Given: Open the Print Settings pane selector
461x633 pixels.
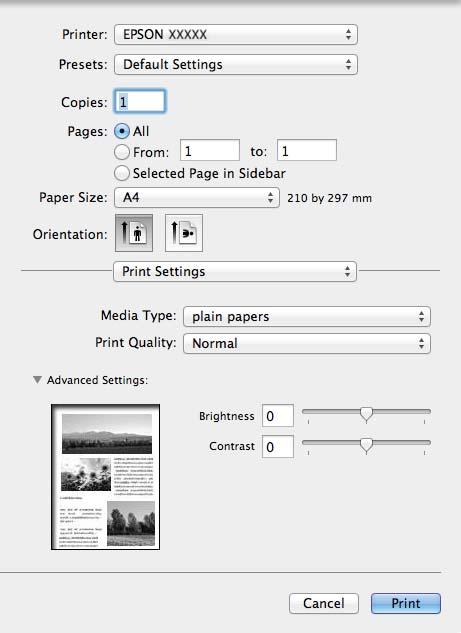Looking at the screenshot, I should click(235, 271).
